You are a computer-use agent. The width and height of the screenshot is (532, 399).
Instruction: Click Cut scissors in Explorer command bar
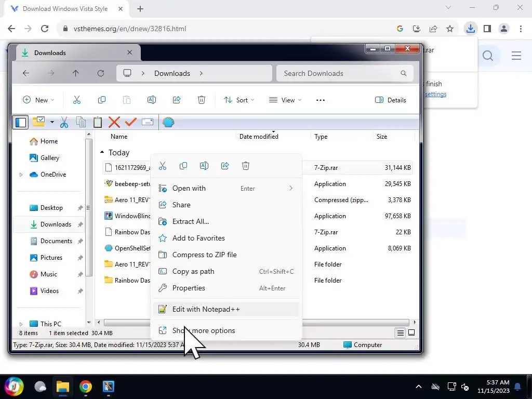tap(77, 100)
